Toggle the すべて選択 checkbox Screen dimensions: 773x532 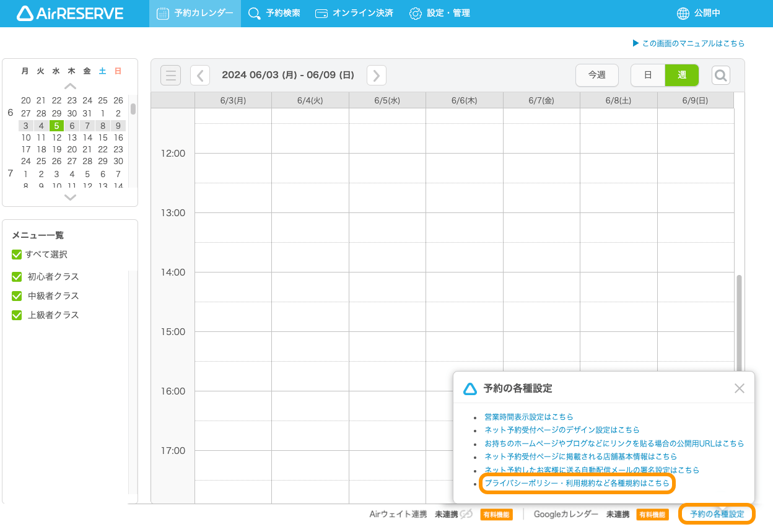click(x=17, y=255)
